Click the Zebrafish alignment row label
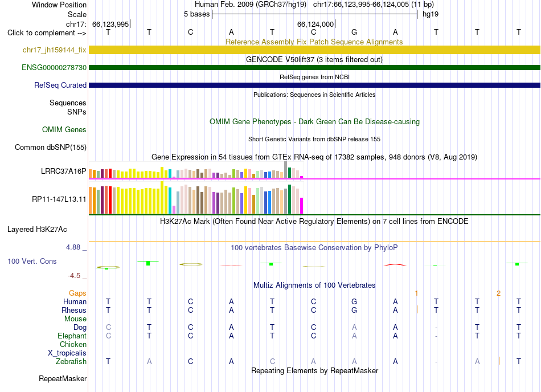 (x=71, y=361)
